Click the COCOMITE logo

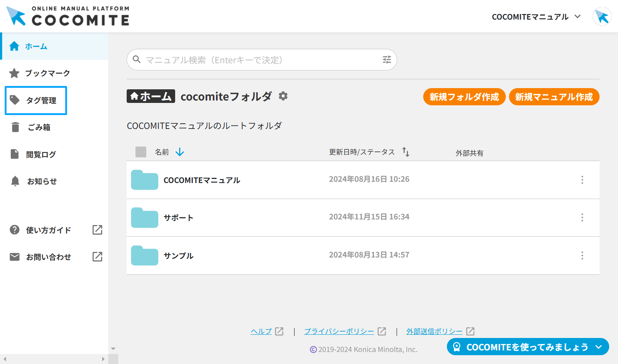[x=68, y=16]
